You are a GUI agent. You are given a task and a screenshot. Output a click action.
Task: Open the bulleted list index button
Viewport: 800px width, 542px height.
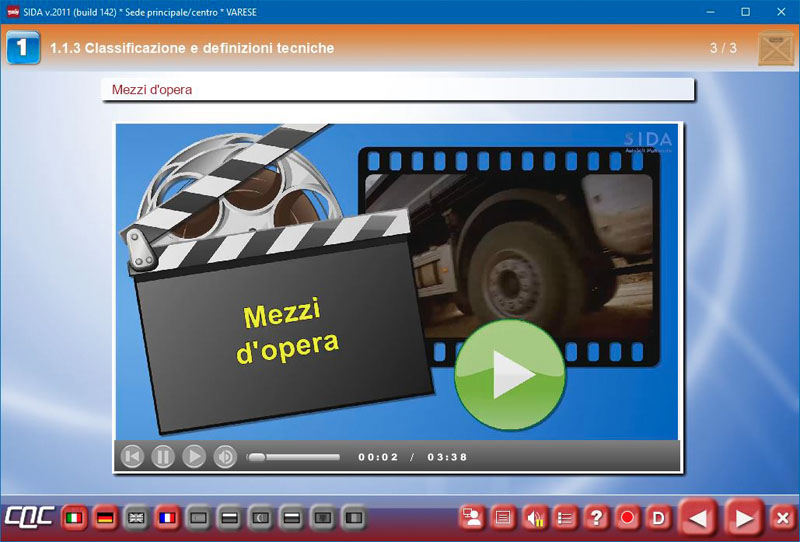(565, 518)
